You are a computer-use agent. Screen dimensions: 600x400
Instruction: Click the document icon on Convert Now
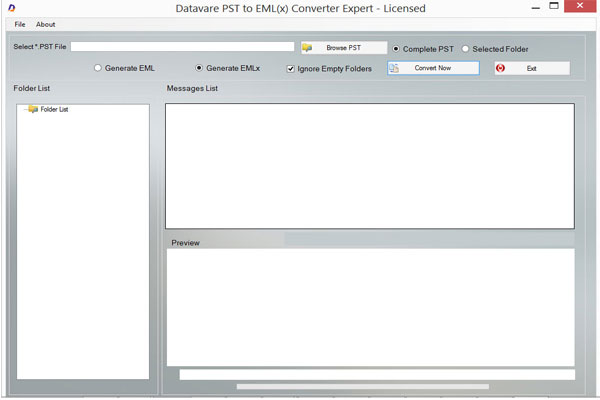coord(394,68)
